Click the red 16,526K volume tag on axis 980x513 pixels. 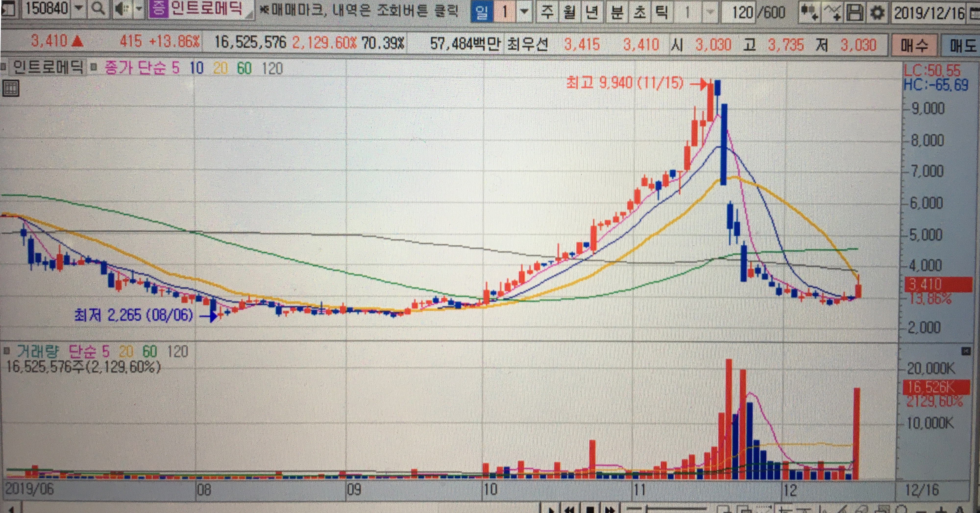point(936,387)
